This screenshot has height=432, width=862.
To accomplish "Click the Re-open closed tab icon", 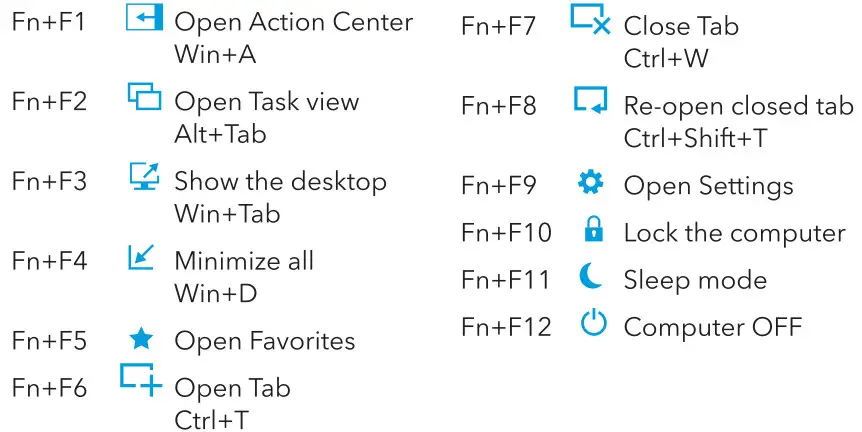I will coord(591,100).
